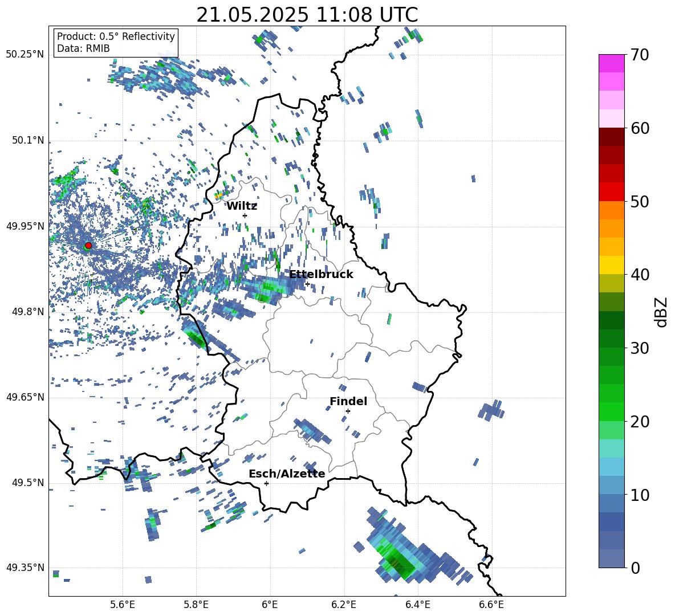Click the 0 value on colorbar
The width and height of the screenshot is (675, 616).
(x=635, y=568)
